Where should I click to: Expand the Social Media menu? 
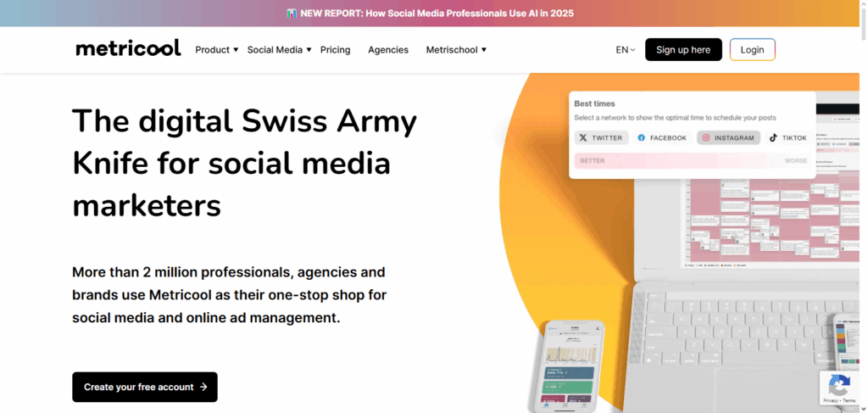pos(279,50)
